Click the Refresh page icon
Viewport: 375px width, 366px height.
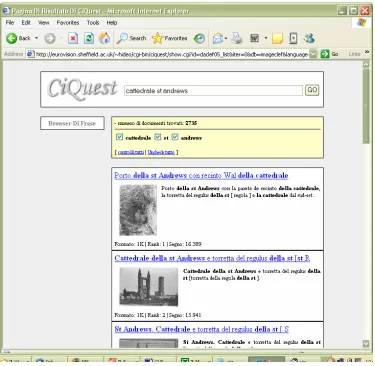click(x=89, y=38)
